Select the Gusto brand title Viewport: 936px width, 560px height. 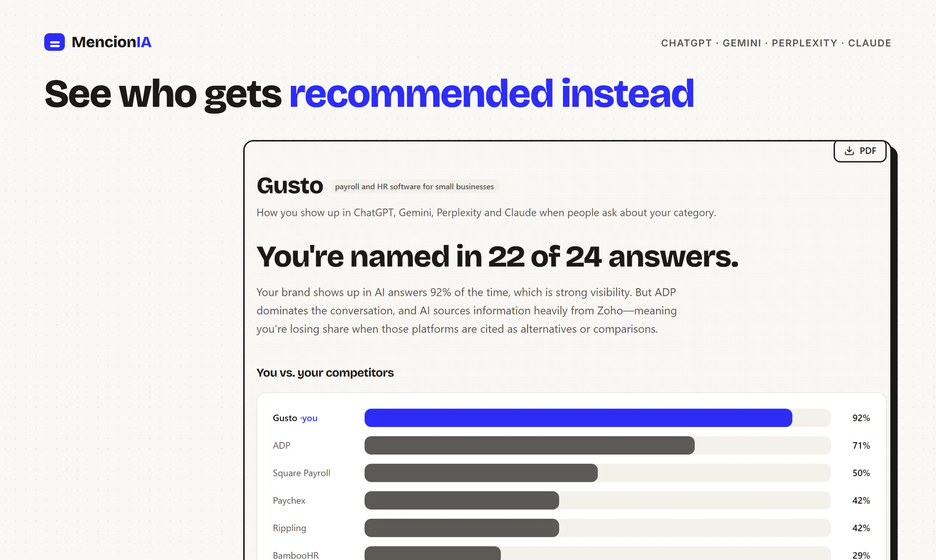pyautogui.click(x=290, y=186)
